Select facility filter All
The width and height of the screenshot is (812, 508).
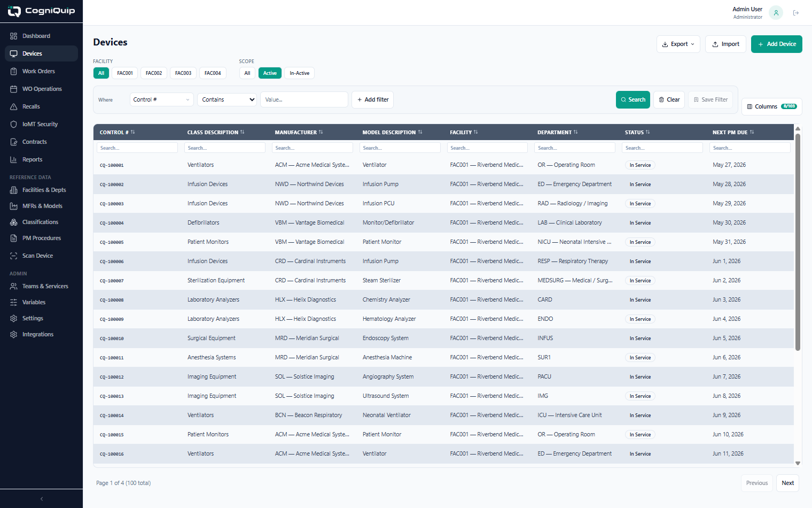101,73
